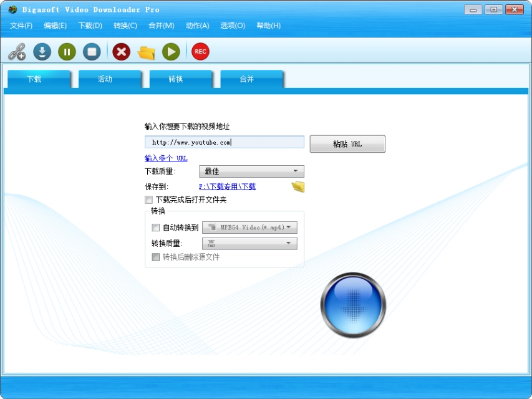
Task: Start download with blue arrow toolbar icon
Action: 42,52
